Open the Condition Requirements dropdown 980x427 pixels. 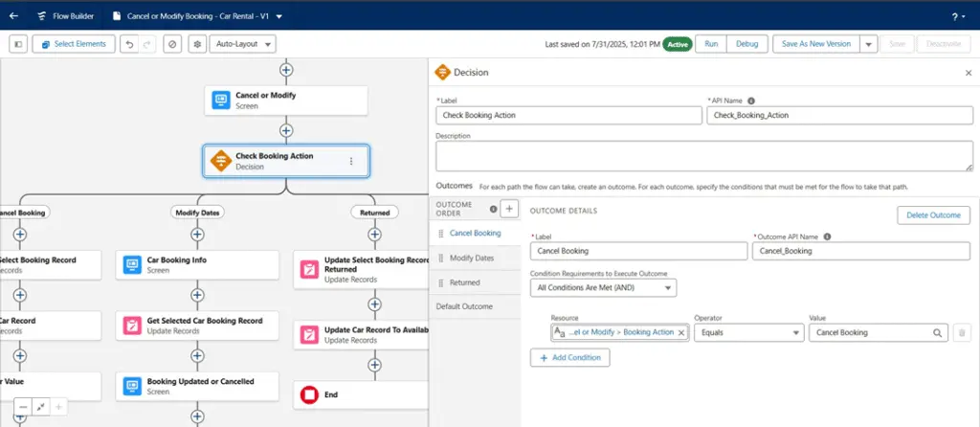pyautogui.click(x=603, y=287)
